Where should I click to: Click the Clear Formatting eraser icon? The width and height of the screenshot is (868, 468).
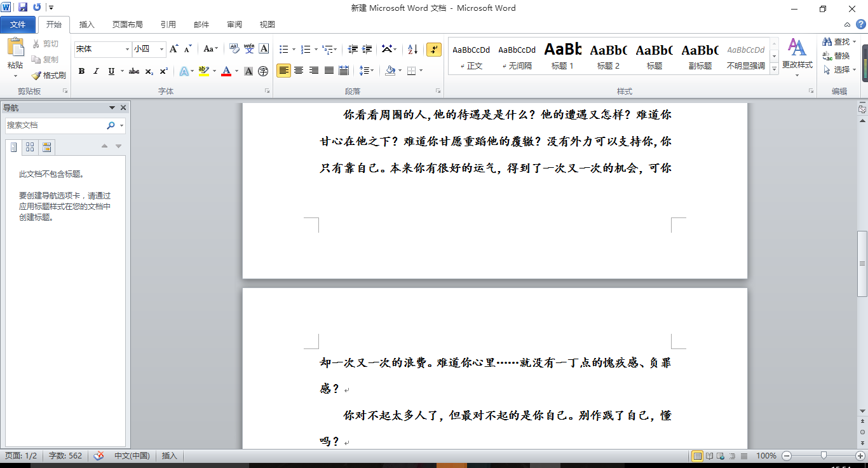(234, 49)
